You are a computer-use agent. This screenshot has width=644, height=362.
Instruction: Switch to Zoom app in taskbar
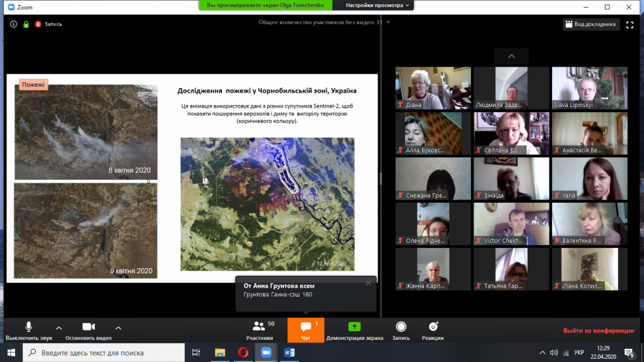[x=266, y=353]
